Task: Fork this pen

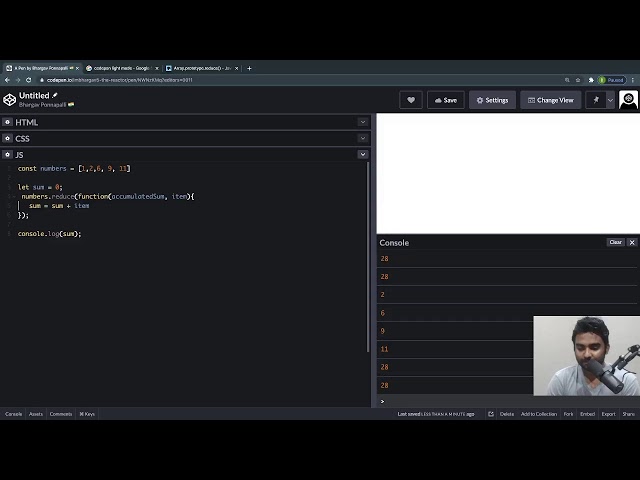Action: pyautogui.click(x=569, y=414)
